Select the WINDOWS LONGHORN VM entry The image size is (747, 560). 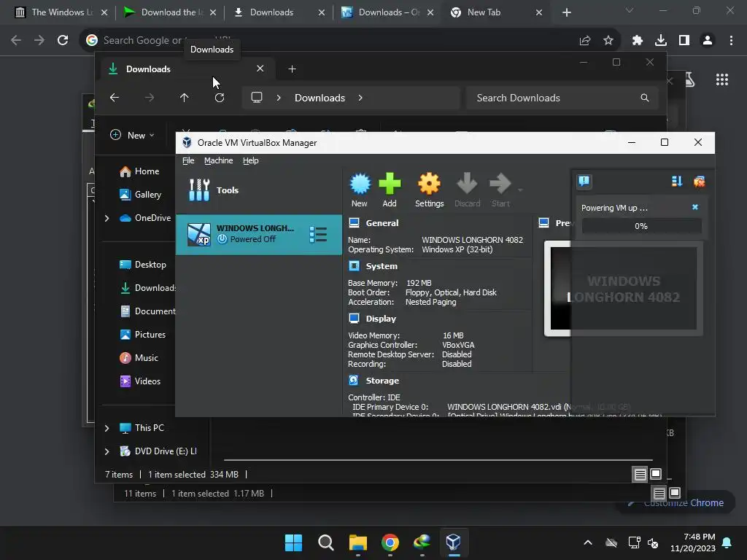(259, 234)
